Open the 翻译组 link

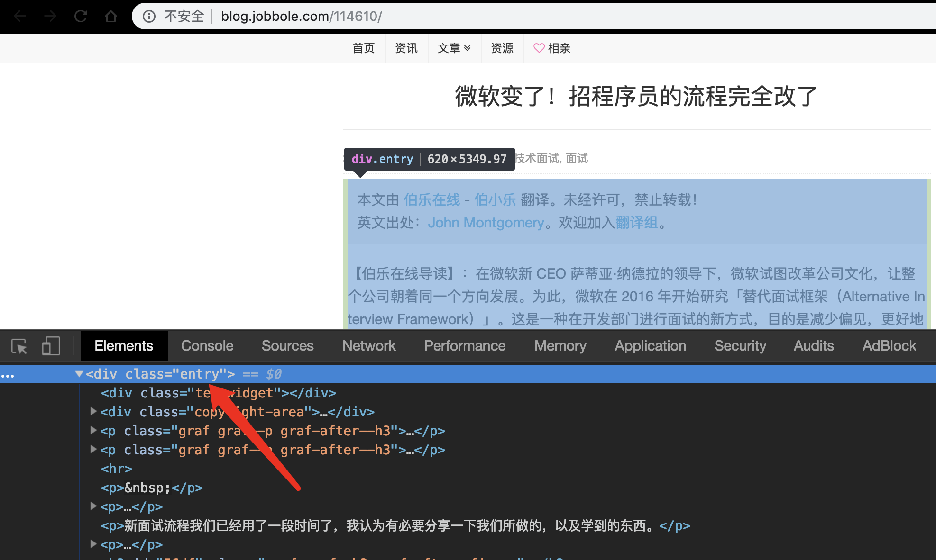(636, 223)
